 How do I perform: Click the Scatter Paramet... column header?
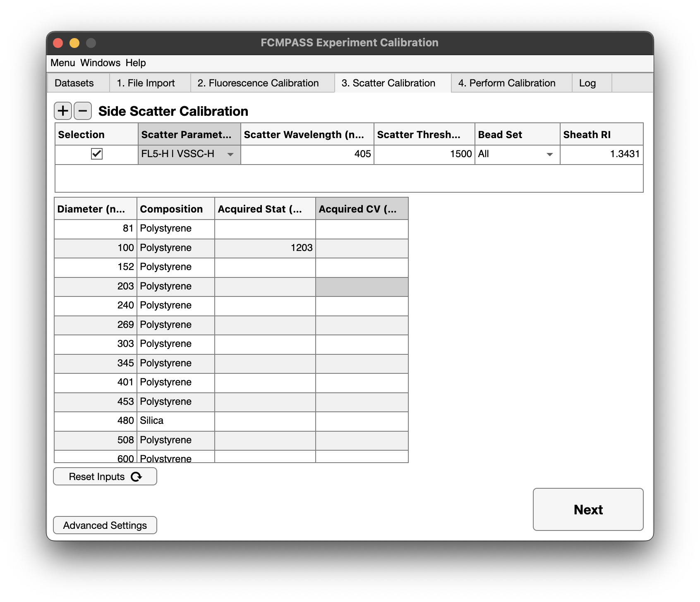pyautogui.click(x=189, y=134)
